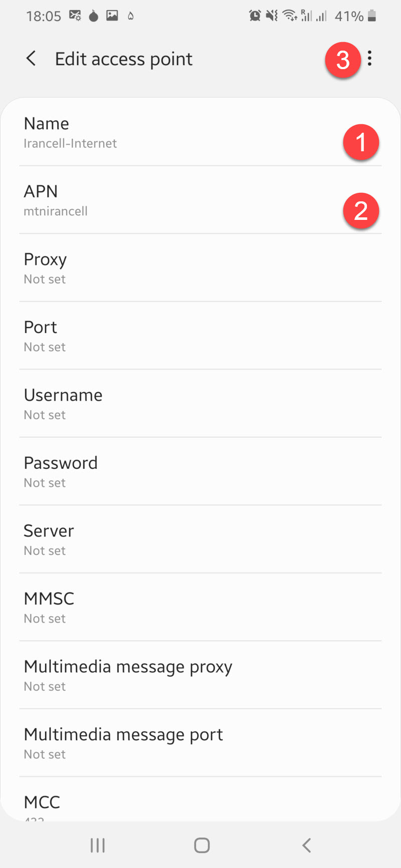Tap the alarm icon in status bar
This screenshot has height=868, width=401.
point(255,16)
